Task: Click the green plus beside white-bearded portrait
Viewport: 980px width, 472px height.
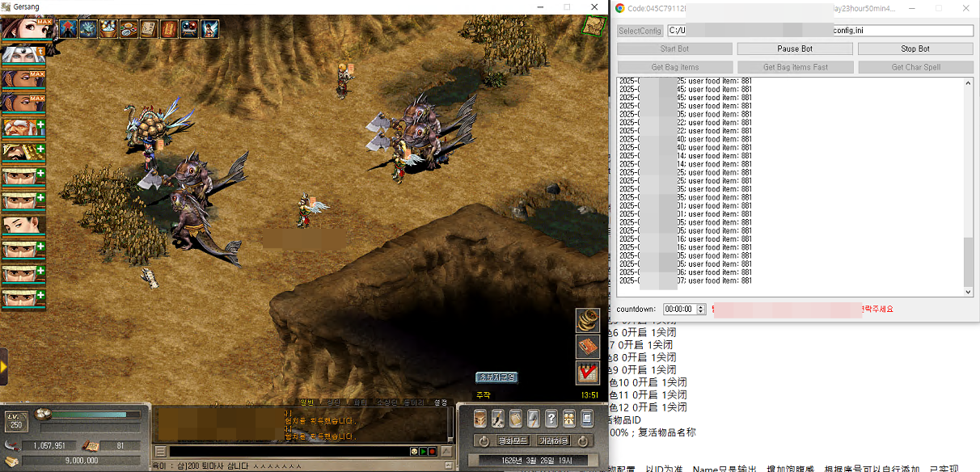Action: [x=40, y=126]
